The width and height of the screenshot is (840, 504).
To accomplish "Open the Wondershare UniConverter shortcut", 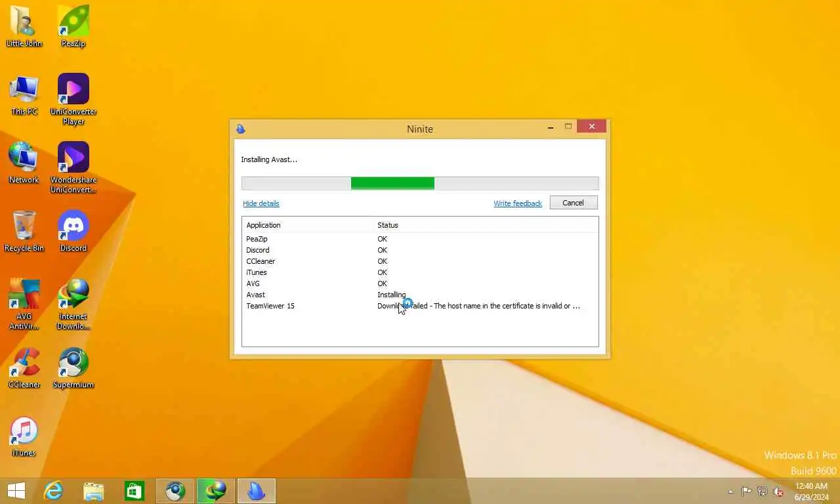I will pos(73,167).
